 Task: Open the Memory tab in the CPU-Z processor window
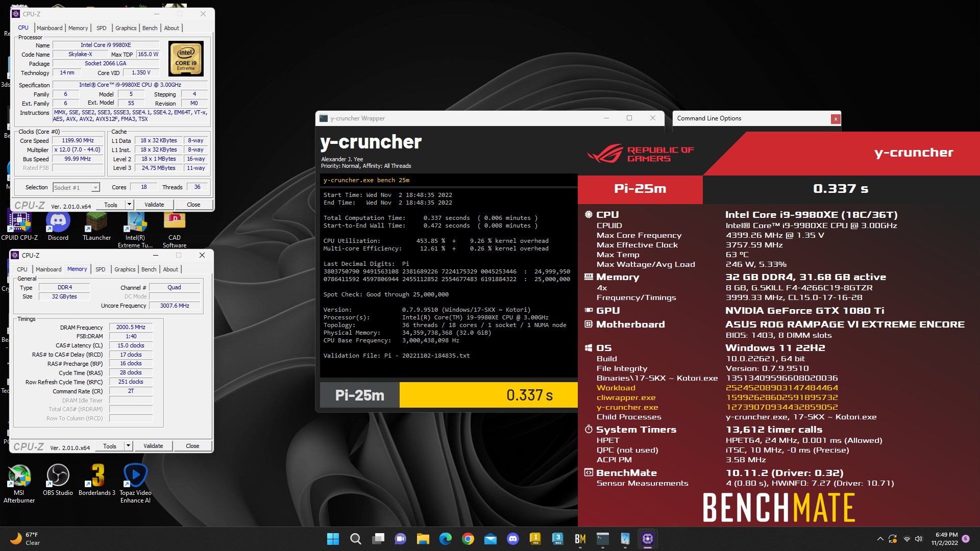tap(78, 28)
